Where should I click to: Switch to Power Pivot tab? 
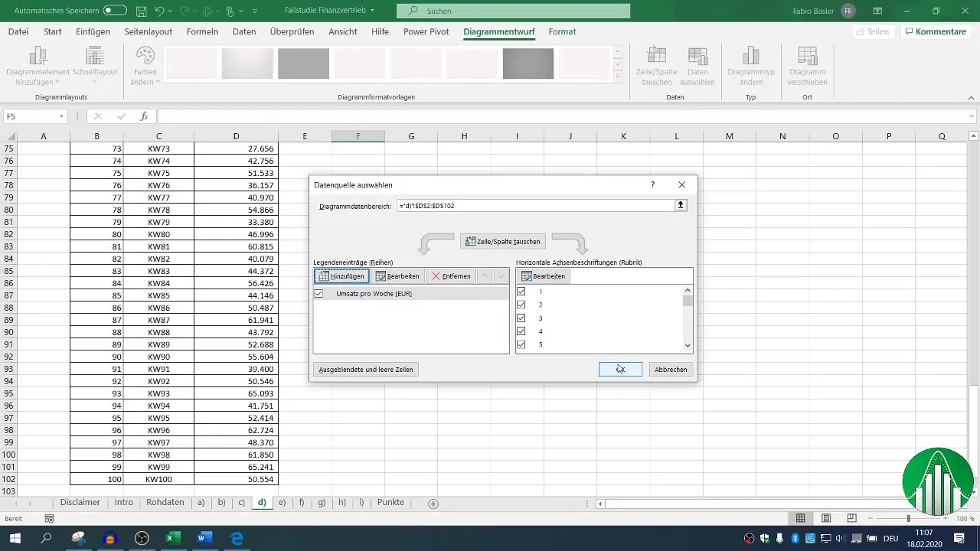(x=426, y=31)
